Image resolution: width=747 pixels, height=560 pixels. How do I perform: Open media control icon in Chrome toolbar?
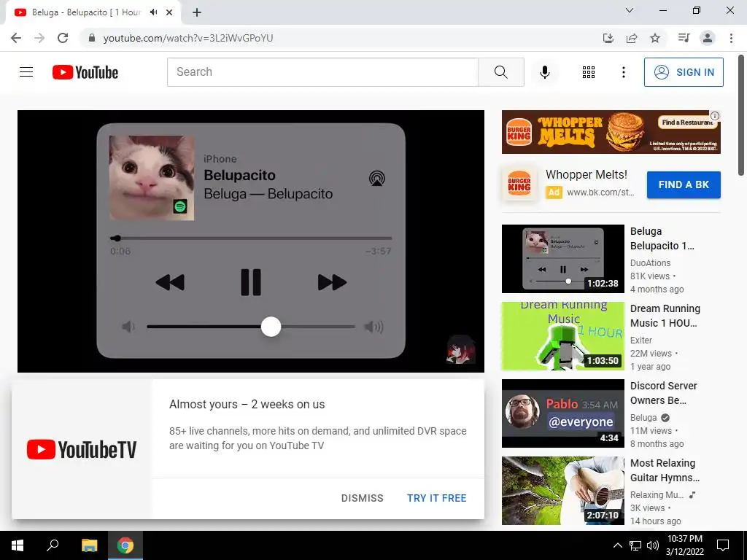tap(684, 38)
